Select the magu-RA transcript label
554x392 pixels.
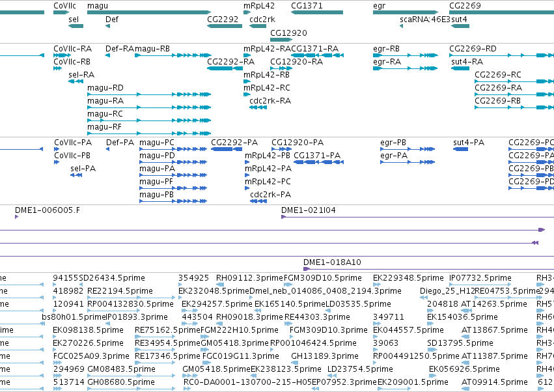point(105,101)
